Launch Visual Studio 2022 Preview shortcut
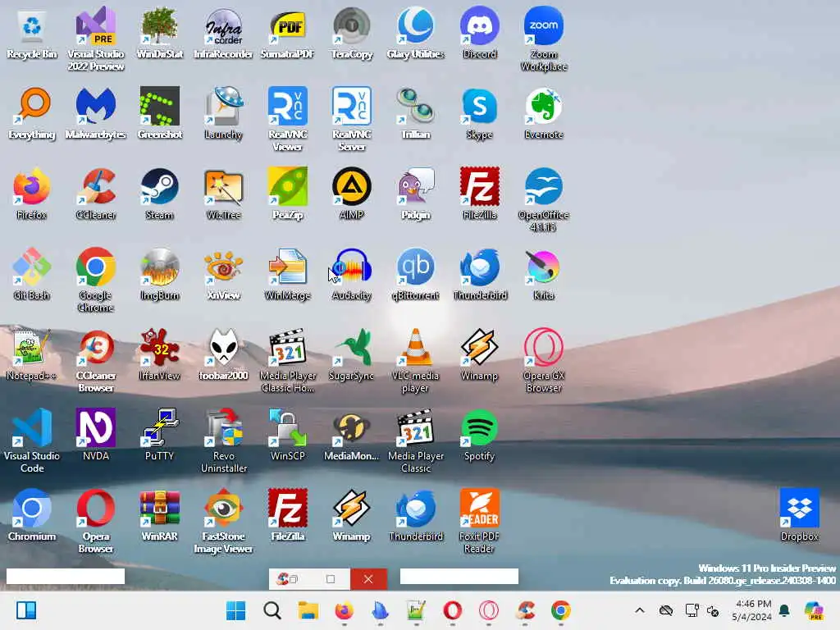 click(x=95, y=39)
